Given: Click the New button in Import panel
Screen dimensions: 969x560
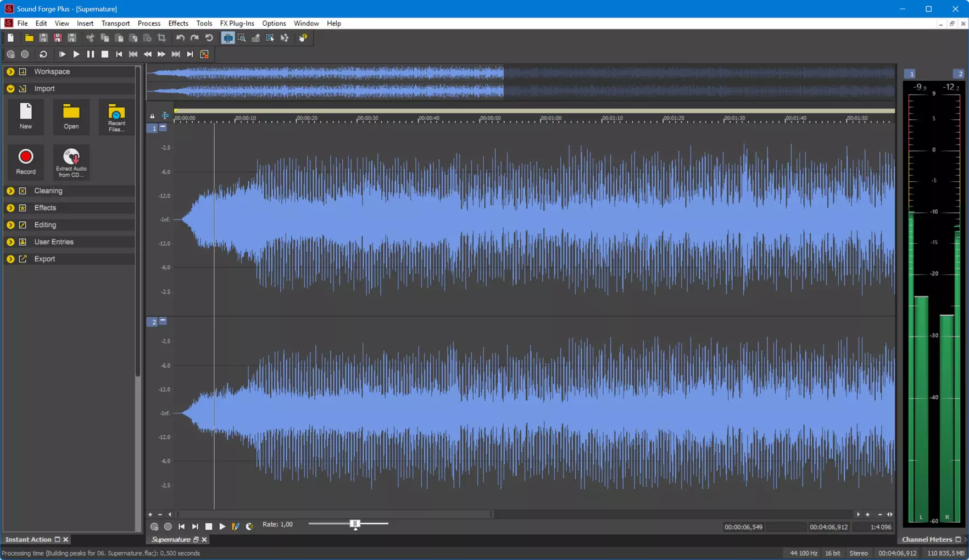Looking at the screenshot, I should [26, 116].
